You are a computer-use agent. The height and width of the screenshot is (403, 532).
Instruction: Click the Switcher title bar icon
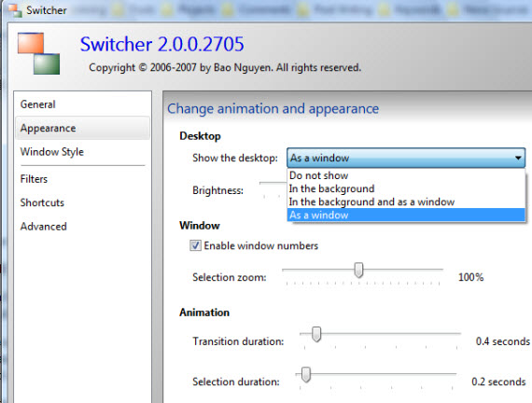(x=15, y=10)
